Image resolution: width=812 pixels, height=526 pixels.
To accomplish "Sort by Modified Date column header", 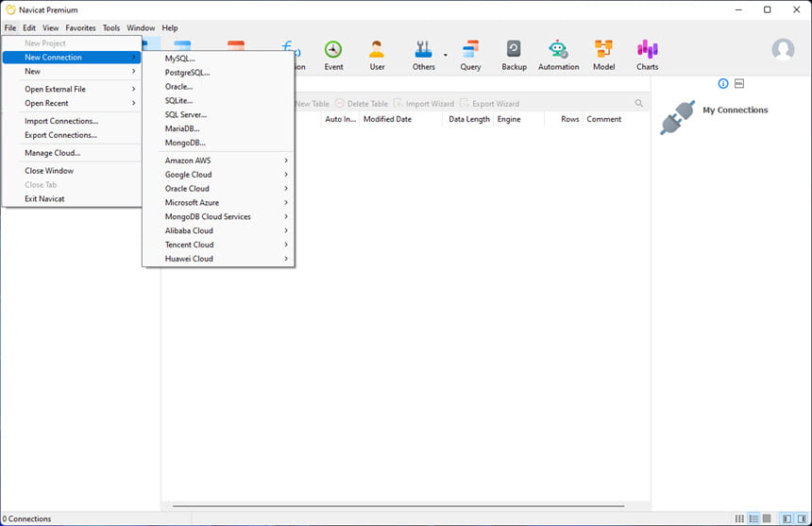I will click(401, 119).
